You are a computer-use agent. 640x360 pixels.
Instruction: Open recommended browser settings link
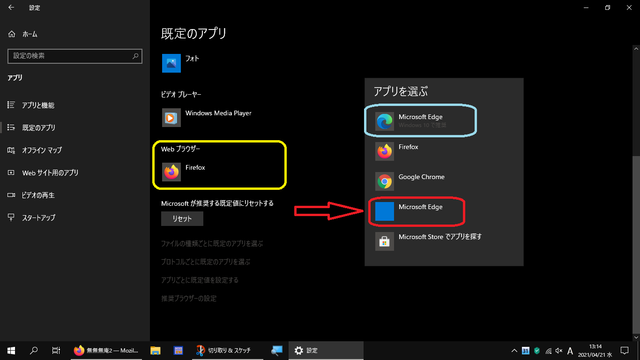pyautogui.click(x=189, y=298)
